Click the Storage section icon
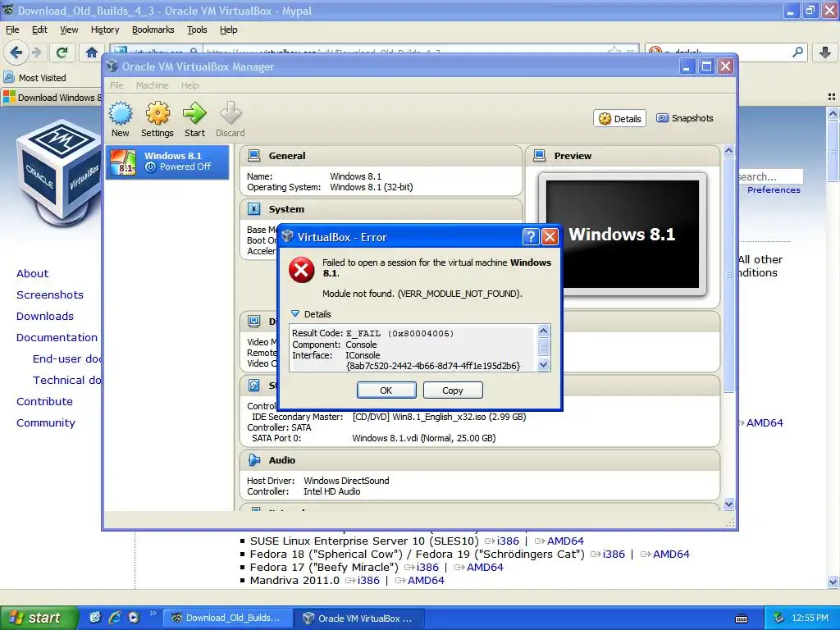 point(254,386)
